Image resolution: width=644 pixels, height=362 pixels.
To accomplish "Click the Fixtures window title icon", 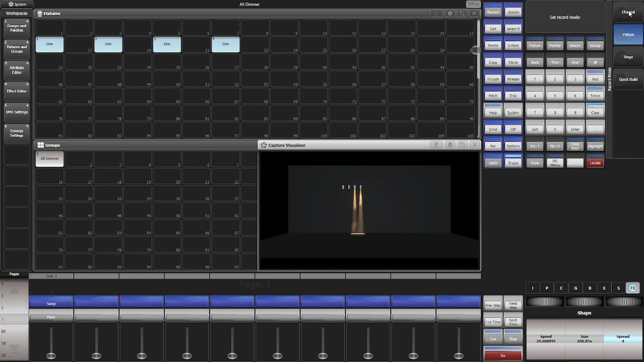I will pyautogui.click(x=40, y=14).
